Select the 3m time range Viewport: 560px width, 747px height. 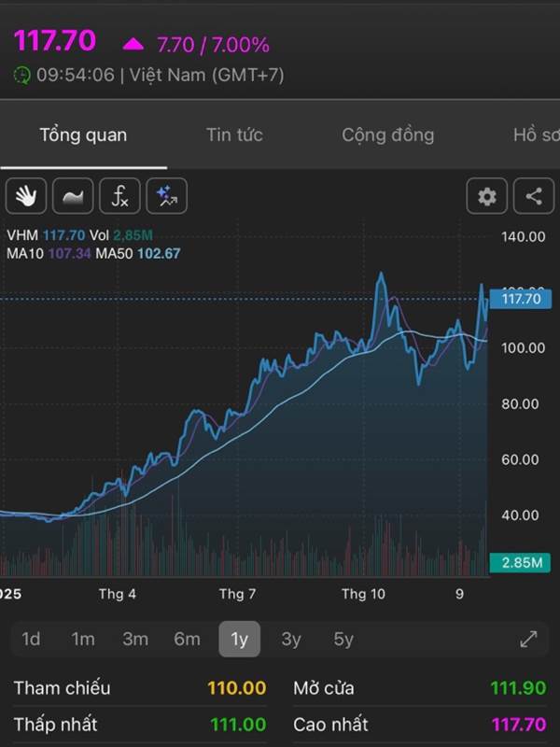point(135,639)
